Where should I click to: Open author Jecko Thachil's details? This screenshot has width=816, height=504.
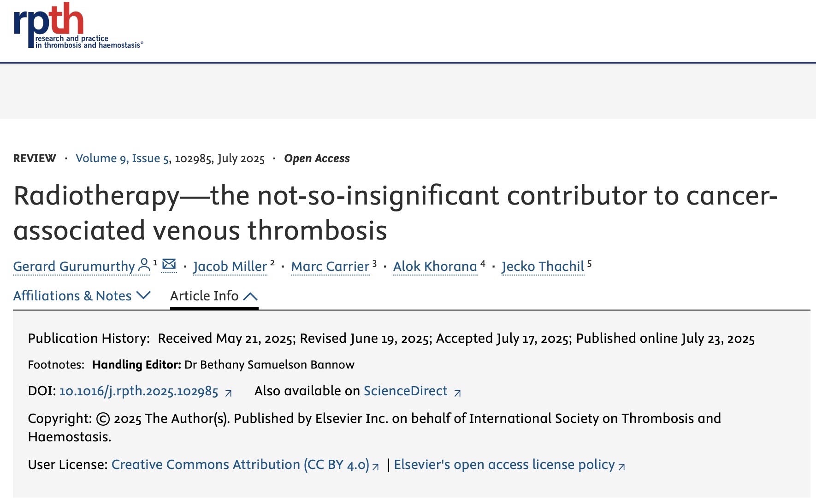click(543, 266)
